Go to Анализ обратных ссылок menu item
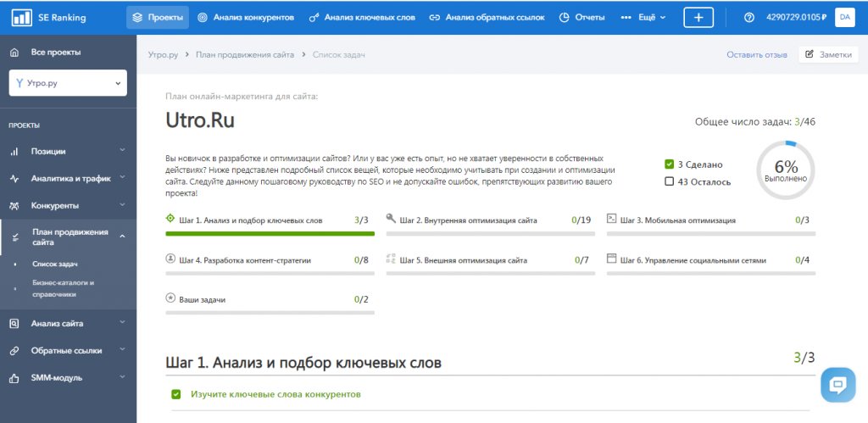Image resolution: width=868 pixels, height=423 pixels. [487, 18]
